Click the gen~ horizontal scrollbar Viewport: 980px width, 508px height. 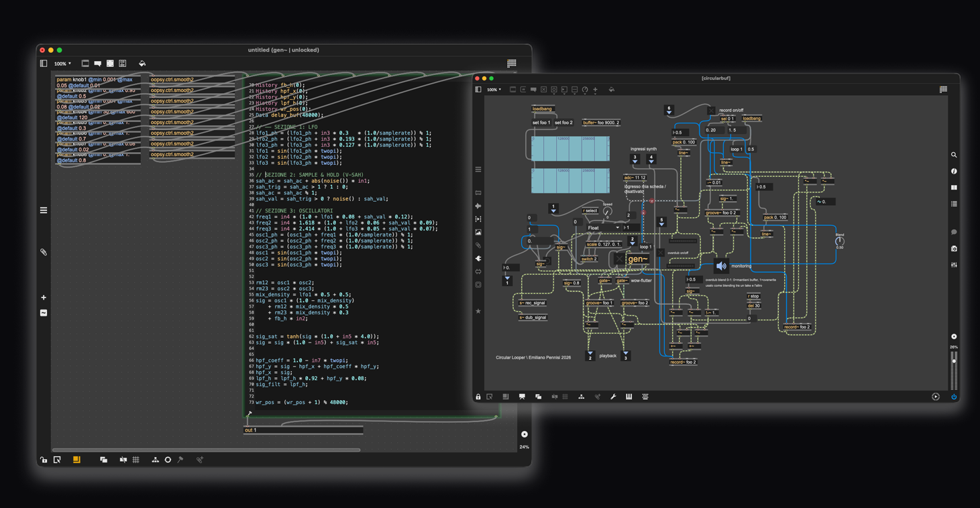[x=207, y=450]
